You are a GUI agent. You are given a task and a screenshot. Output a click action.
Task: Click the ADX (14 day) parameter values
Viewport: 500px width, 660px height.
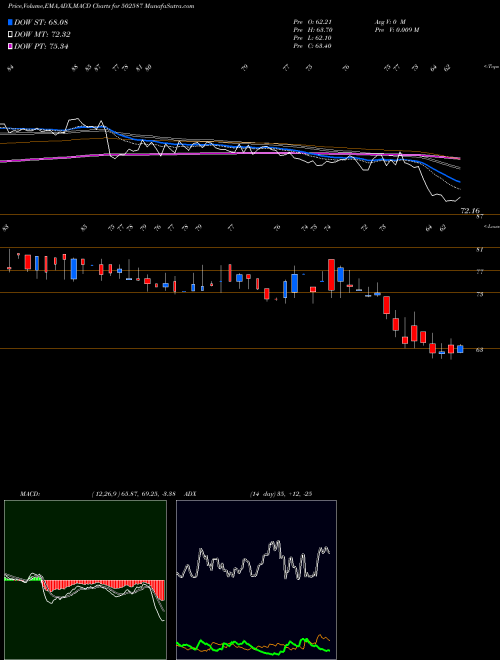[x=281, y=494]
